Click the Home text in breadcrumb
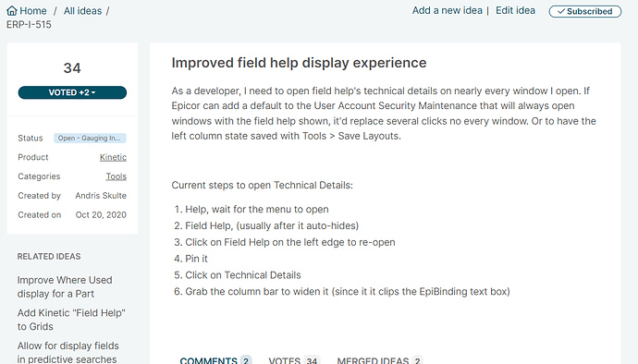638x364 pixels. pyautogui.click(x=33, y=11)
